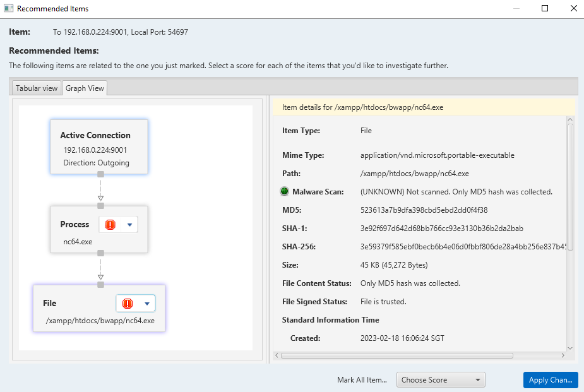Click the green Malware Scan status icon
Image resolution: width=584 pixels, height=392 pixels.
[x=284, y=192]
